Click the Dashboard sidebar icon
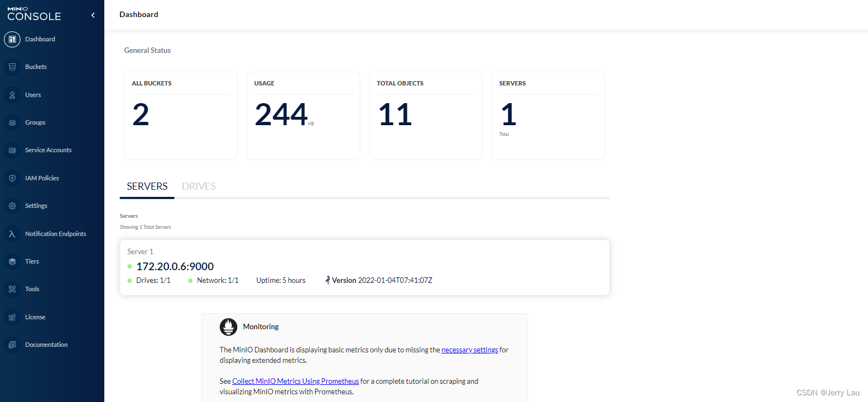Viewport: 868px width, 402px height. [12, 39]
